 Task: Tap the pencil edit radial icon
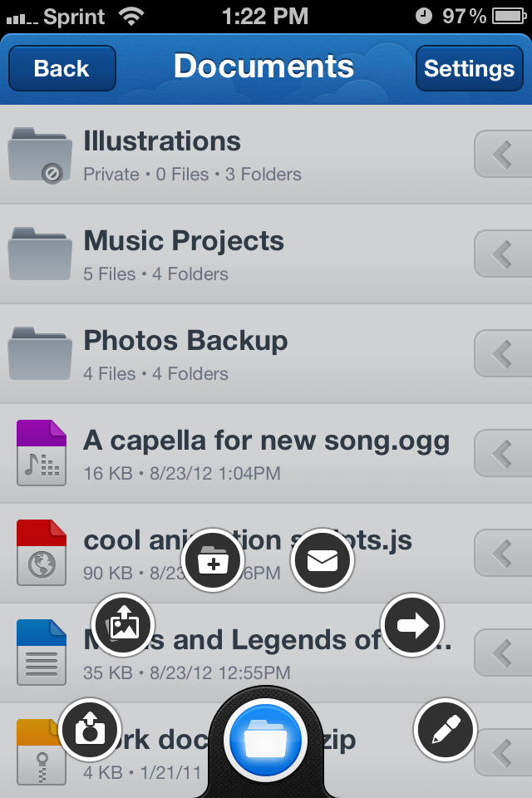[x=446, y=730]
